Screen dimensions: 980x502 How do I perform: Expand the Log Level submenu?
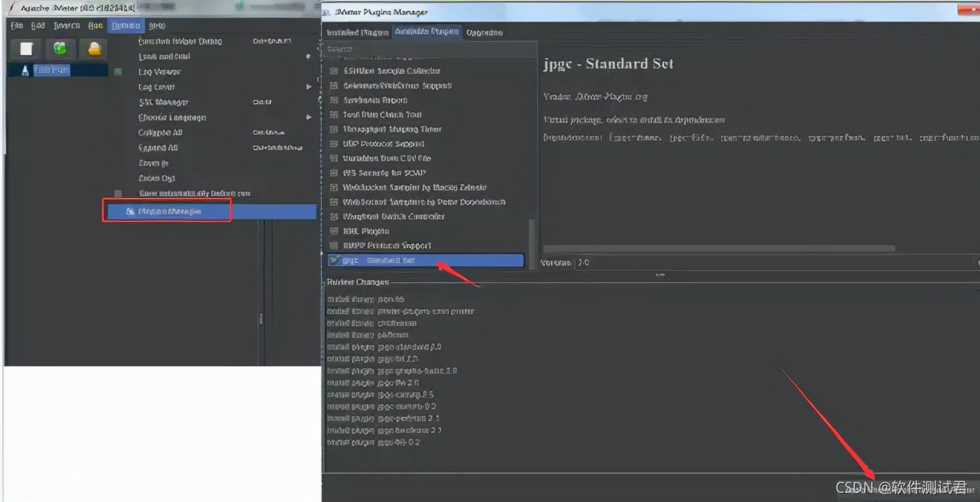(x=156, y=87)
